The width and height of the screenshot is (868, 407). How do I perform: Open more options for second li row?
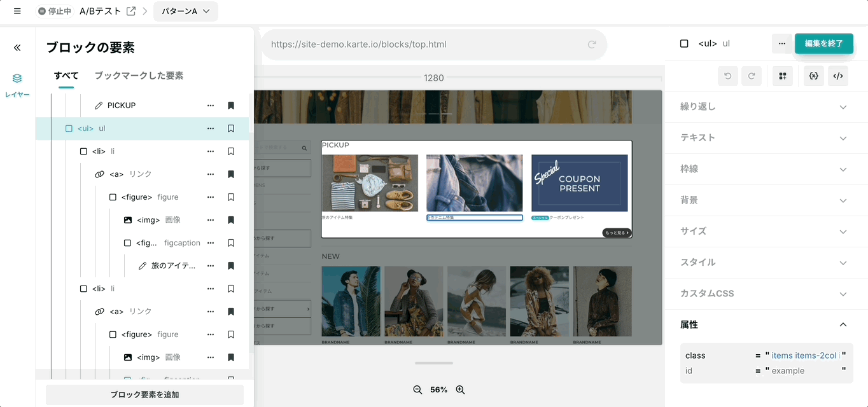211,289
